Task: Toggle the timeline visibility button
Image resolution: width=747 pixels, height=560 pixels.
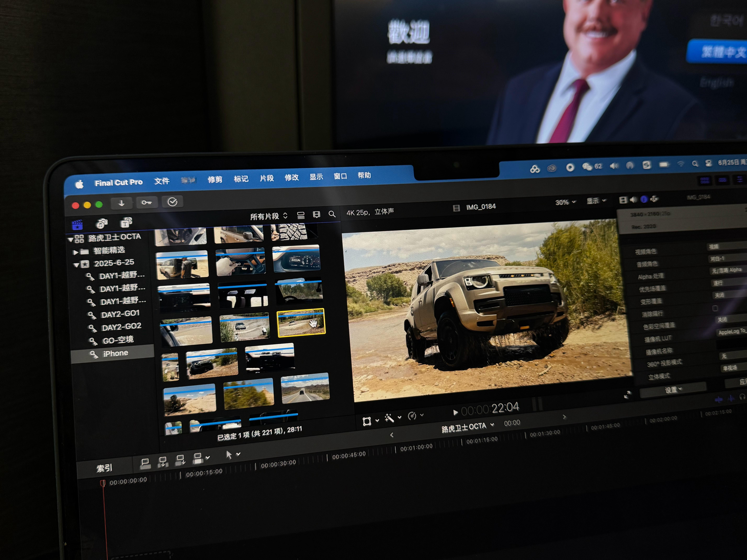Action: (x=722, y=180)
